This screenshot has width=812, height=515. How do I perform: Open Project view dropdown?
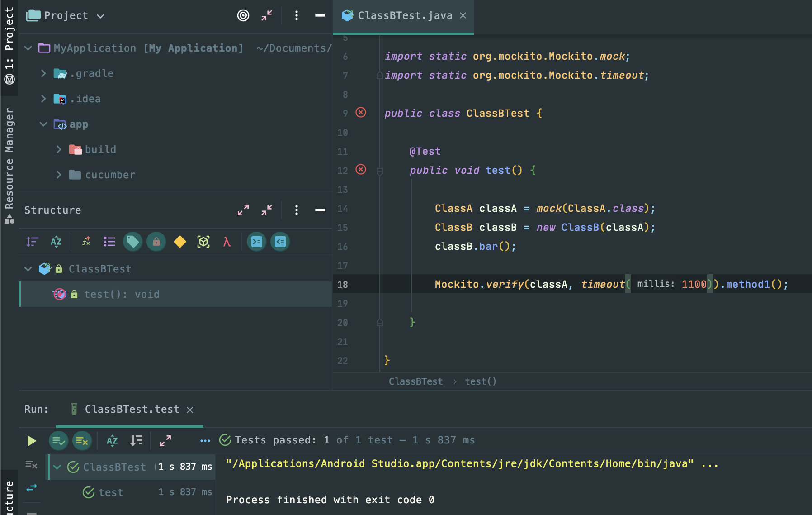coord(100,16)
